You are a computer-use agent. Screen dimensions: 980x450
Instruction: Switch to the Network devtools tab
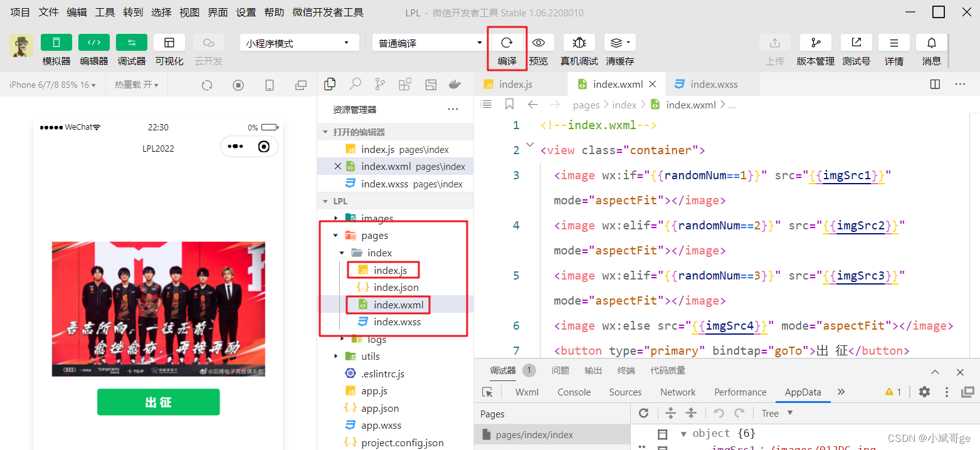point(678,392)
